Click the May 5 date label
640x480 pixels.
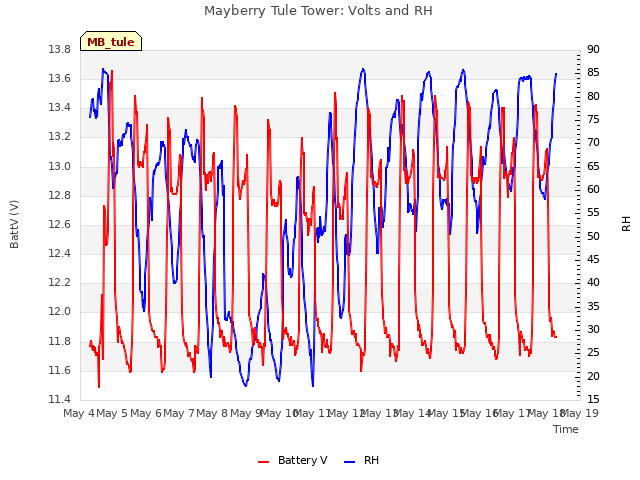(x=112, y=413)
